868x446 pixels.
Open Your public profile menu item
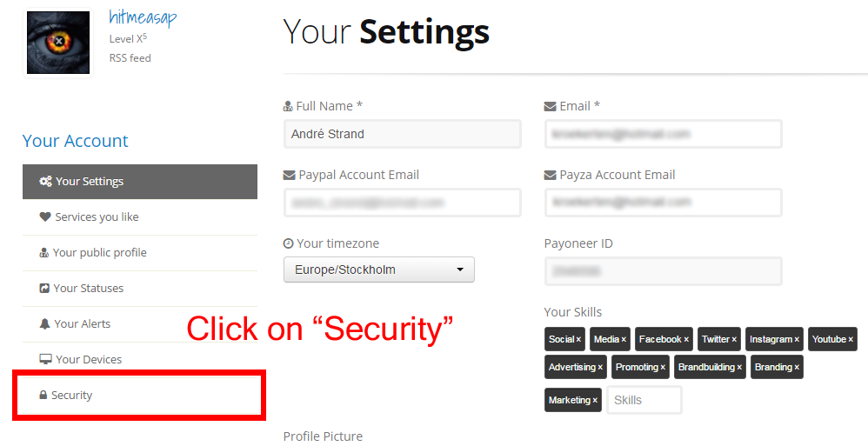pos(99,253)
